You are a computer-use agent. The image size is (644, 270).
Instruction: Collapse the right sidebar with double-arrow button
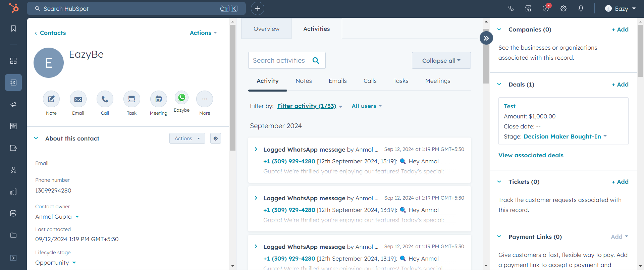click(x=486, y=38)
